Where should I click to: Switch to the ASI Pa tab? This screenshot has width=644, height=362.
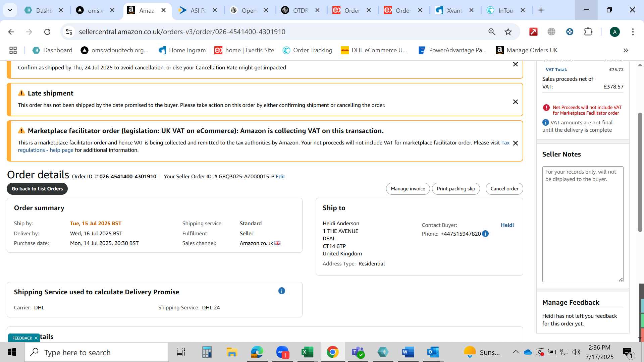click(198, 10)
